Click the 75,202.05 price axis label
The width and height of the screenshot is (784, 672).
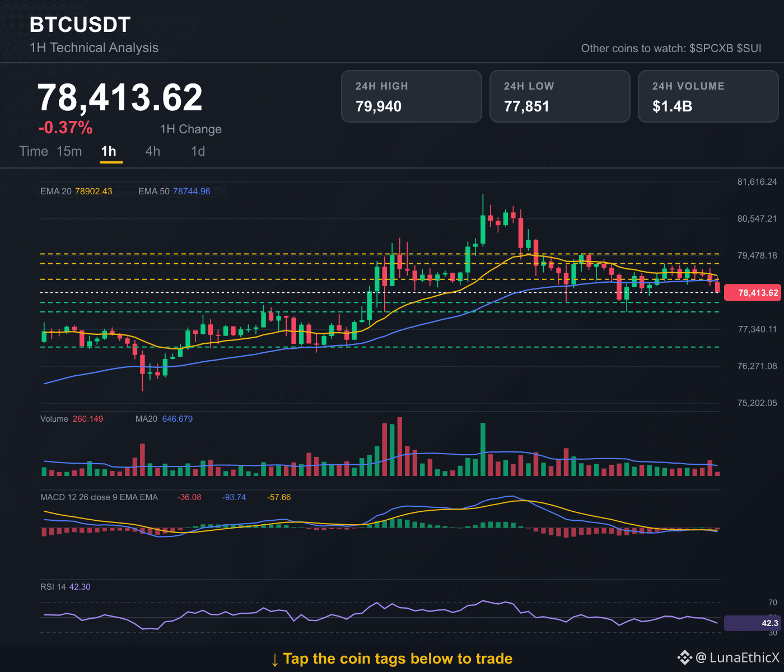757,403
